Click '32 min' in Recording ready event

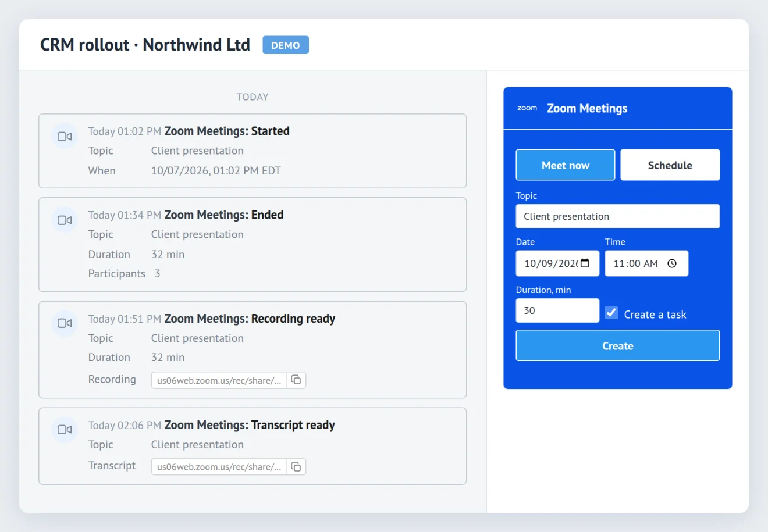[x=168, y=357]
